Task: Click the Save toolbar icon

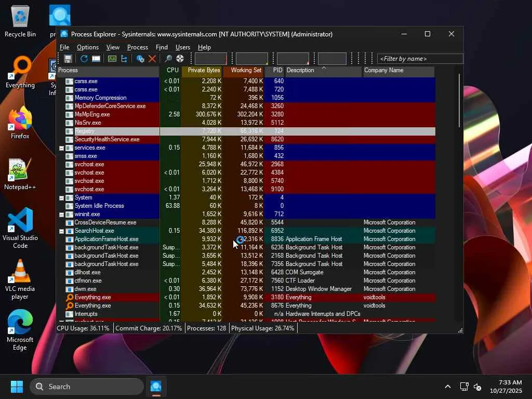Action: tap(68, 59)
